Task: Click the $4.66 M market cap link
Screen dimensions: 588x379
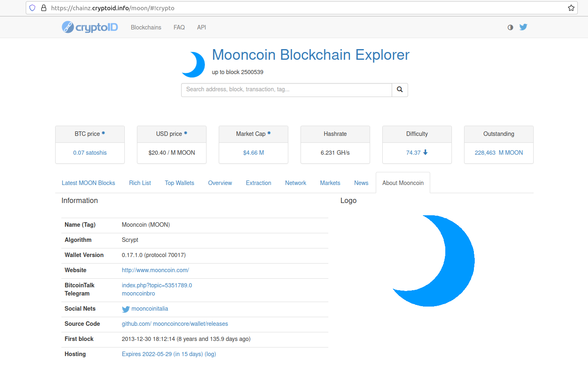Action: (x=254, y=153)
